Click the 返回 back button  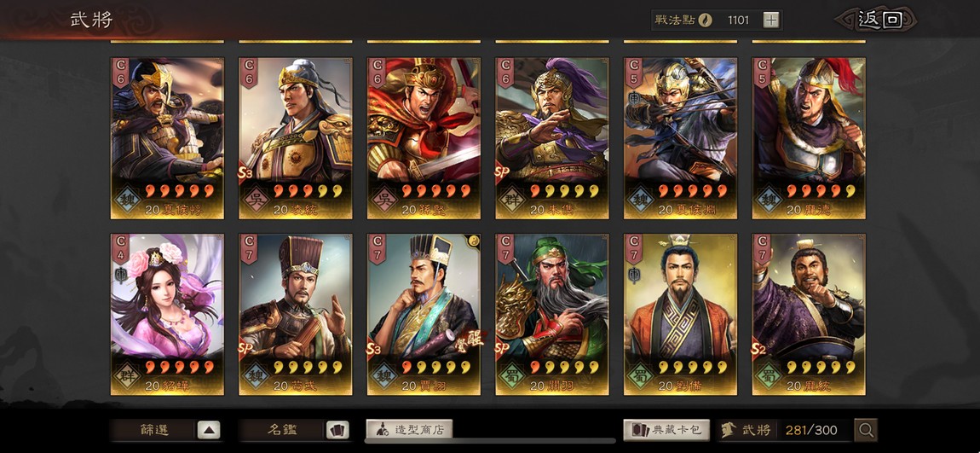[x=880, y=20]
